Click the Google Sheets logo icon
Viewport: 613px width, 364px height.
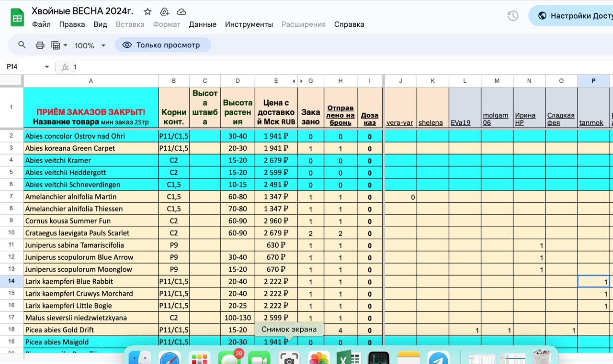[17, 15]
